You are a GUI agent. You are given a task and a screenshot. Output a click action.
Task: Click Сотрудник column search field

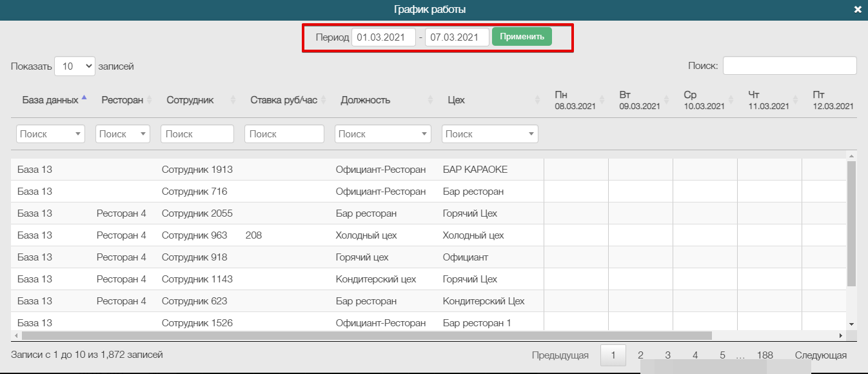(197, 134)
